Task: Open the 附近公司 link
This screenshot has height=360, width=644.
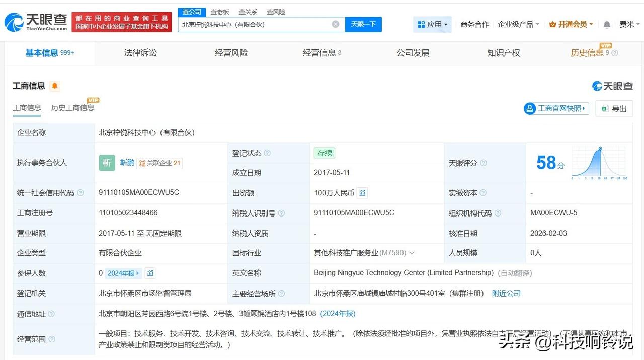Action: pos(506,293)
